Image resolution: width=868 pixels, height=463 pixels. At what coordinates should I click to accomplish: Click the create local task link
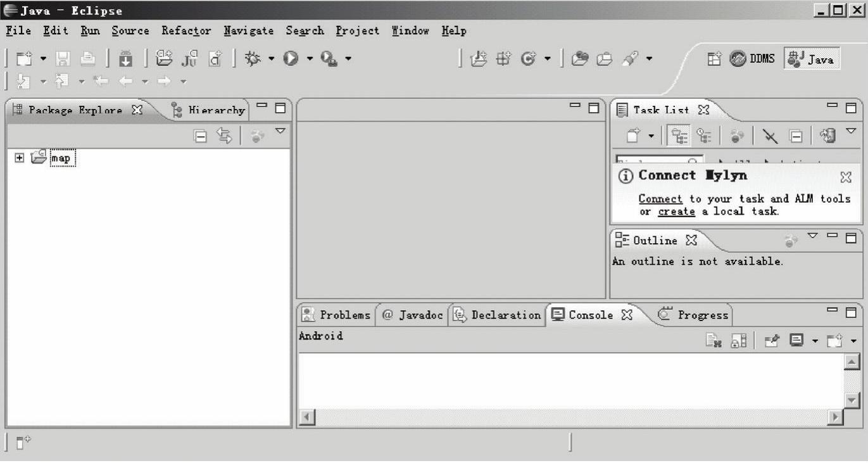point(676,212)
